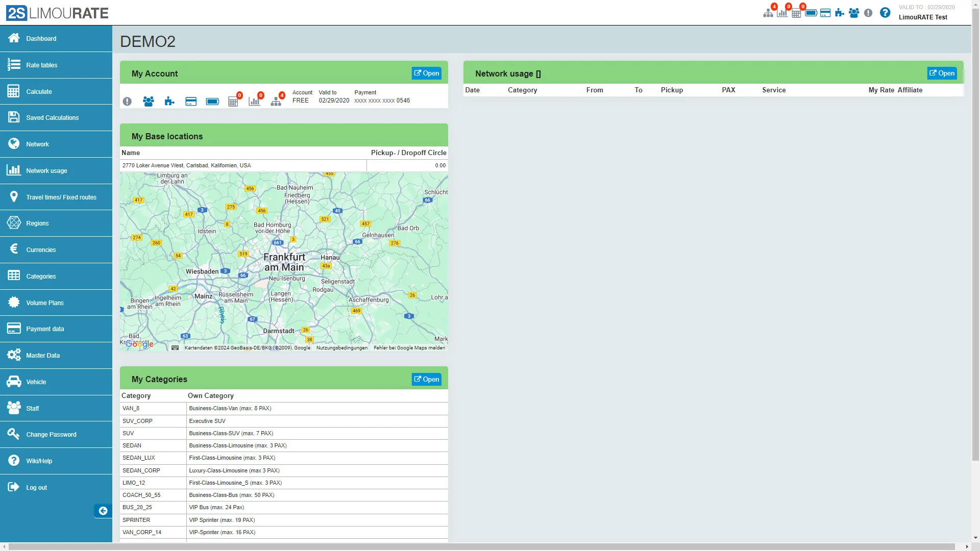Viewport: 980px width, 551px height.
Task: Open the calculator icon in the top toolbar
Action: (796, 13)
